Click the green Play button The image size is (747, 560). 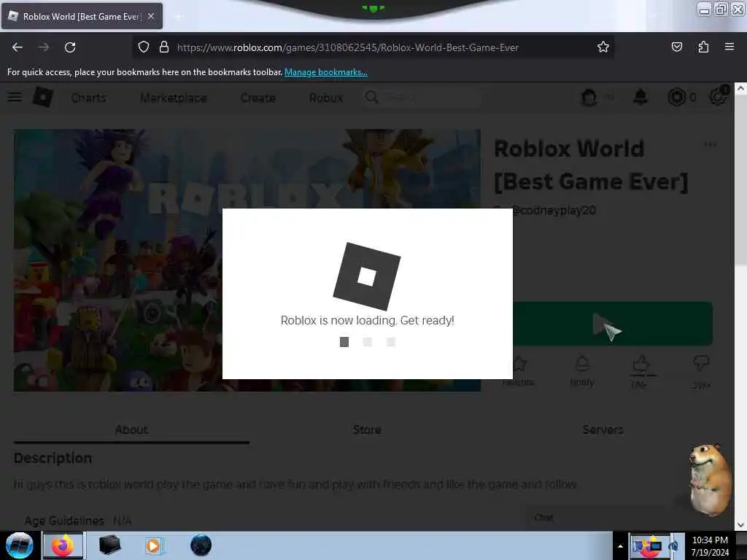[612, 324]
